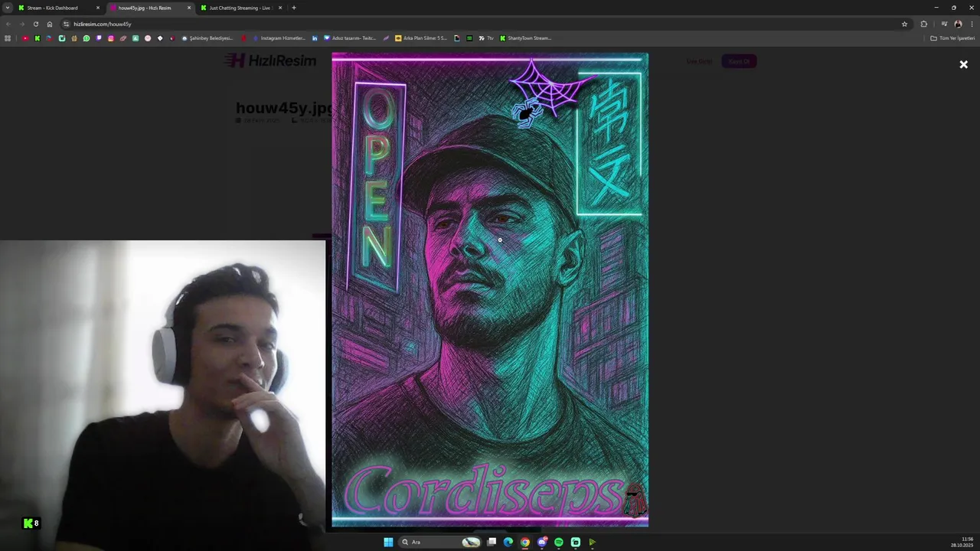The image size is (980, 551).
Task: Open the tab search dropdown arrow
Action: (x=8, y=8)
